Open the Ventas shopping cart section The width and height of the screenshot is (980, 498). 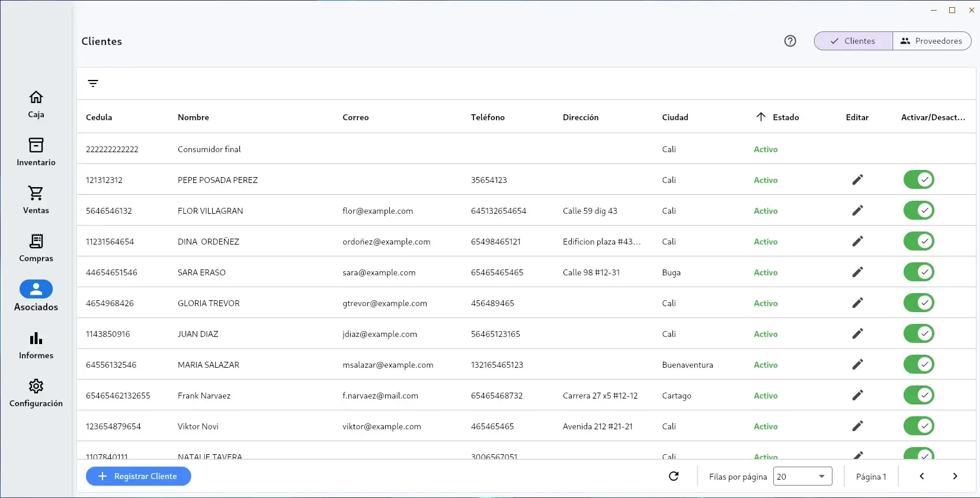pyautogui.click(x=36, y=200)
